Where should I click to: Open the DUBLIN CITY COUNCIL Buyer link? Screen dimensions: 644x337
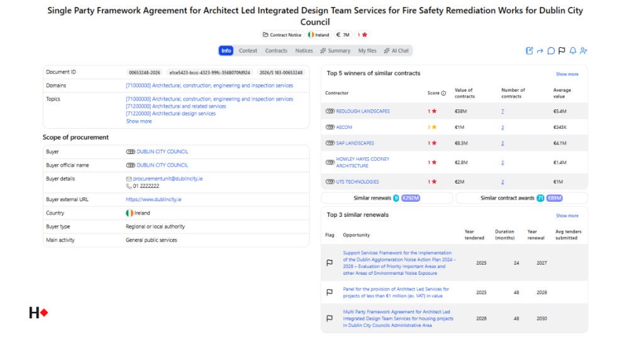[162, 152]
